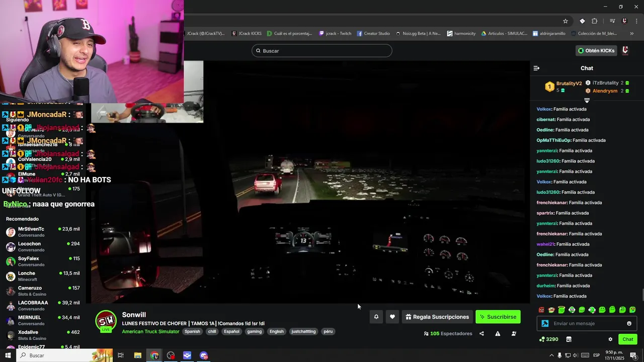The height and width of the screenshot is (362, 644).
Task: Open Task View on the taskbar
Action: (121, 355)
